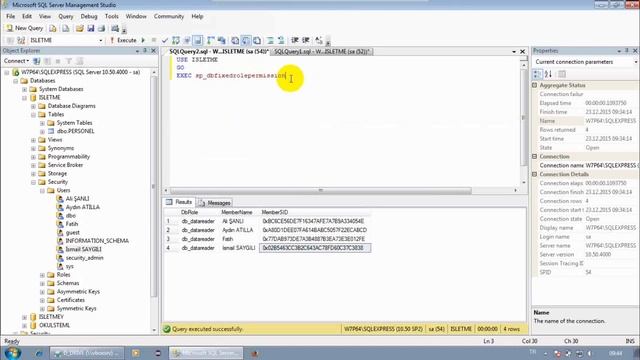640x360 pixels.
Task: Click the Open File folder icon in toolbar
Action: (80, 28)
